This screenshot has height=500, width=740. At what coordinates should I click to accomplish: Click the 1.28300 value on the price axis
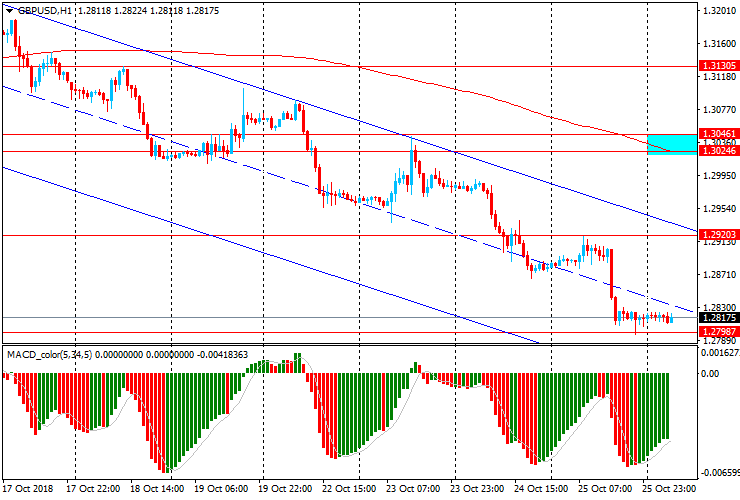pos(720,307)
